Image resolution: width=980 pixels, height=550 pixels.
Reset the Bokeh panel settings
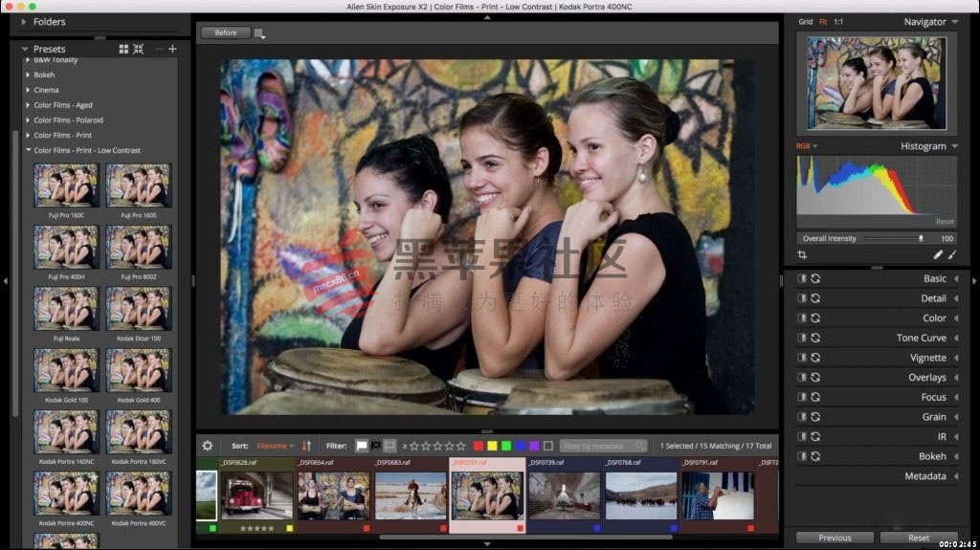pos(815,456)
